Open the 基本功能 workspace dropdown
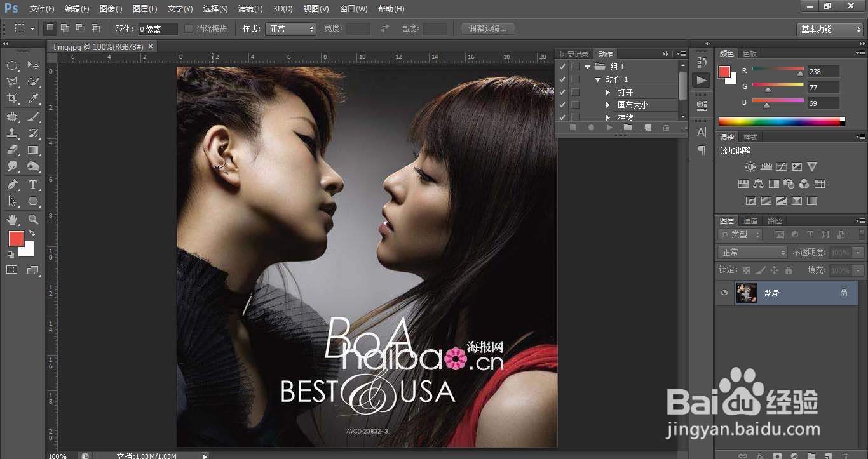 pyautogui.click(x=829, y=29)
